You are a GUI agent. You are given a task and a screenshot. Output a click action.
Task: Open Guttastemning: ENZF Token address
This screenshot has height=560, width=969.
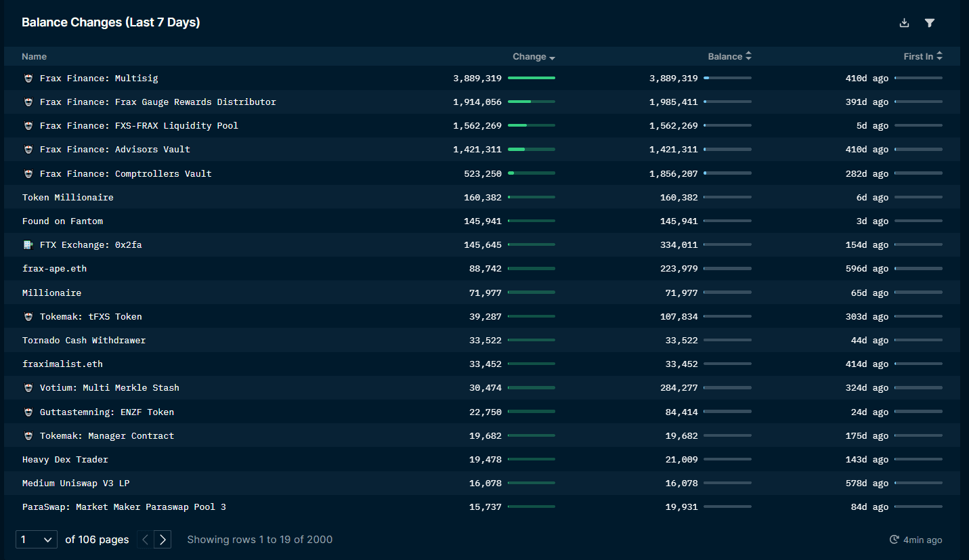[107, 412]
